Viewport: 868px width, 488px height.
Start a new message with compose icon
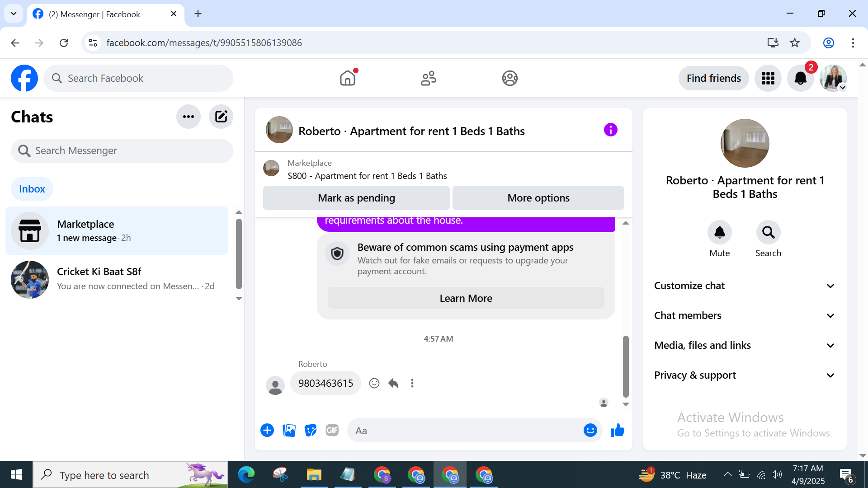pos(221,117)
